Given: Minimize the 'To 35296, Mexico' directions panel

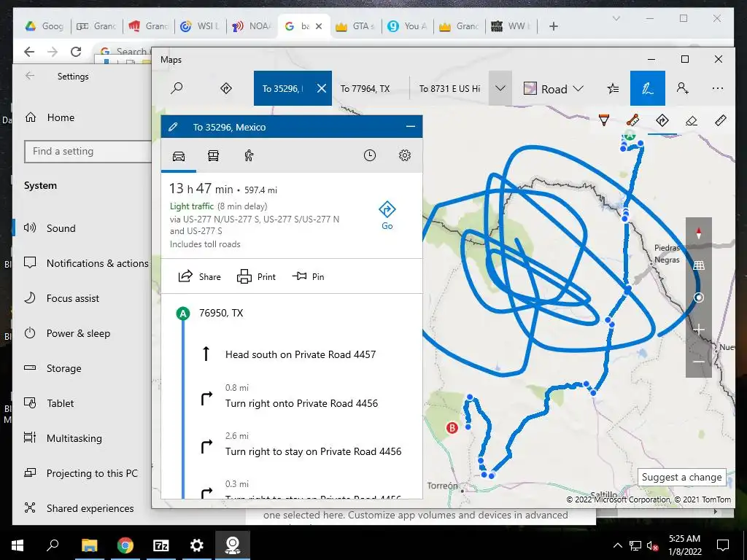Looking at the screenshot, I should click(x=410, y=127).
